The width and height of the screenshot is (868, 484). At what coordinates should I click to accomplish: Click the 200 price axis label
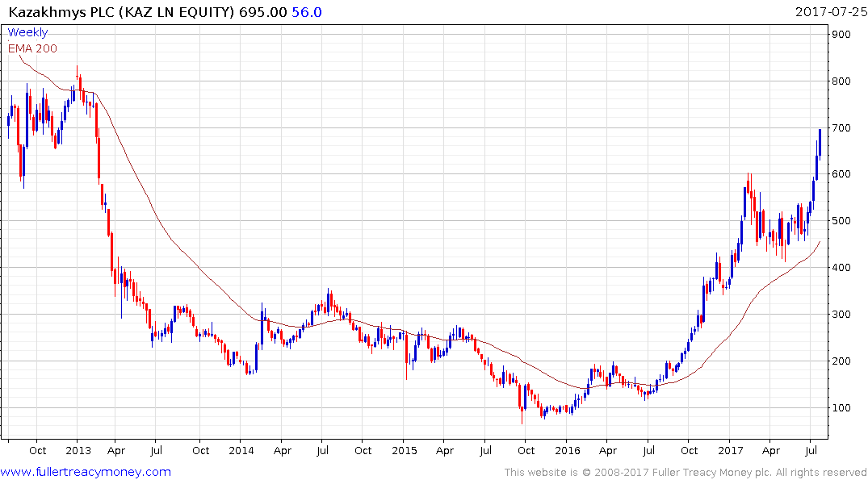841,361
